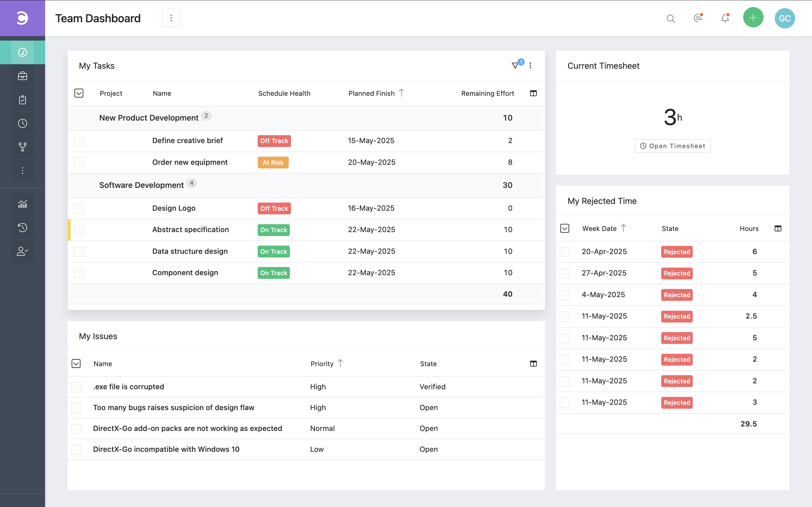Click the notifications bell icon
The height and width of the screenshot is (507, 812).
point(725,18)
